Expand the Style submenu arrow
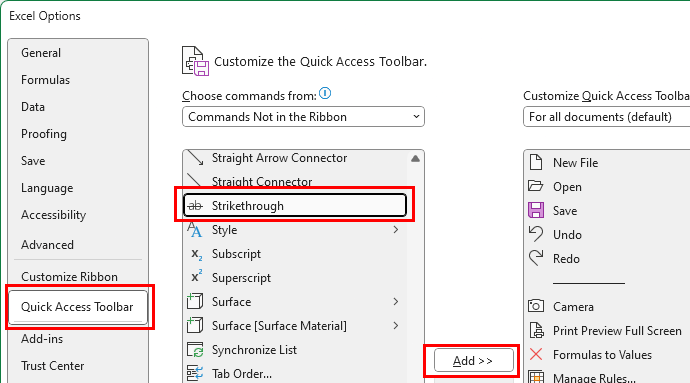The width and height of the screenshot is (690, 383). coord(396,230)
